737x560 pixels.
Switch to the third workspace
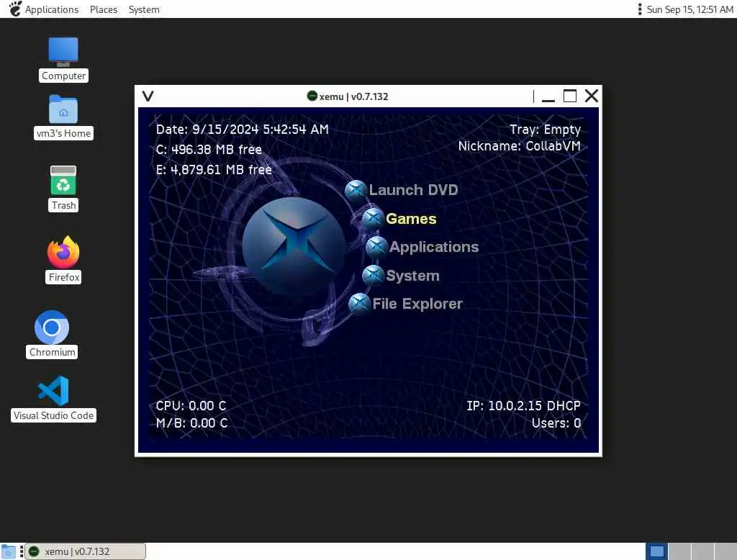(702, 551)
